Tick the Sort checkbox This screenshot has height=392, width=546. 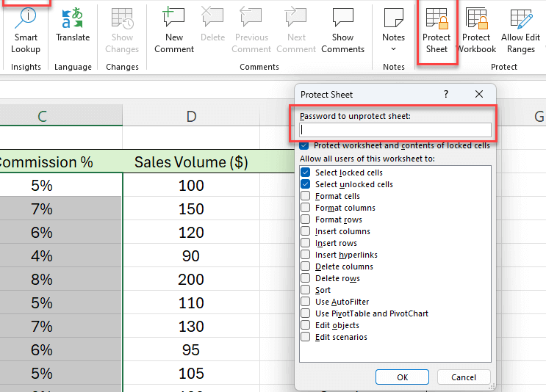[306, 290]
